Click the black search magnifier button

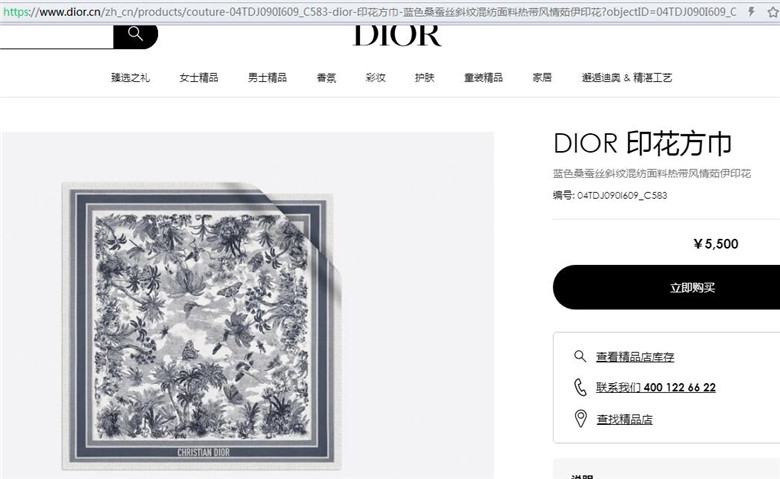pos(135,35)
